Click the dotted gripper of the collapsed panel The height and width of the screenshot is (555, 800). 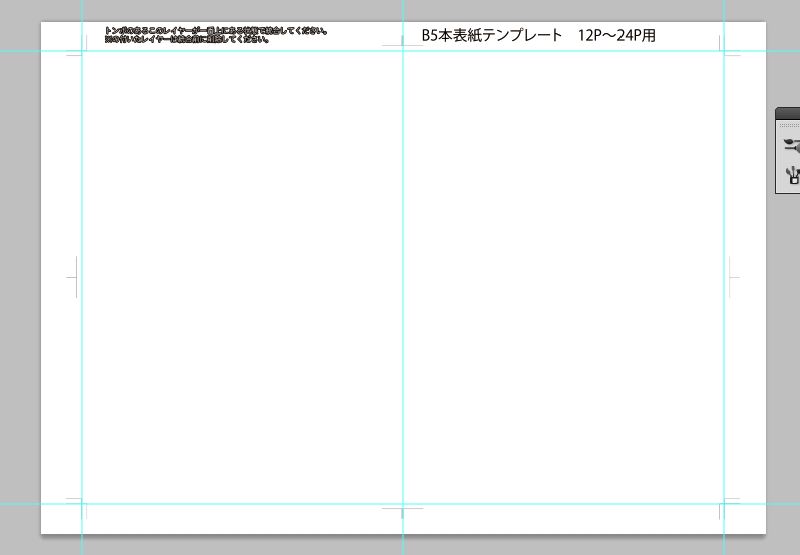tap(789, 125)
